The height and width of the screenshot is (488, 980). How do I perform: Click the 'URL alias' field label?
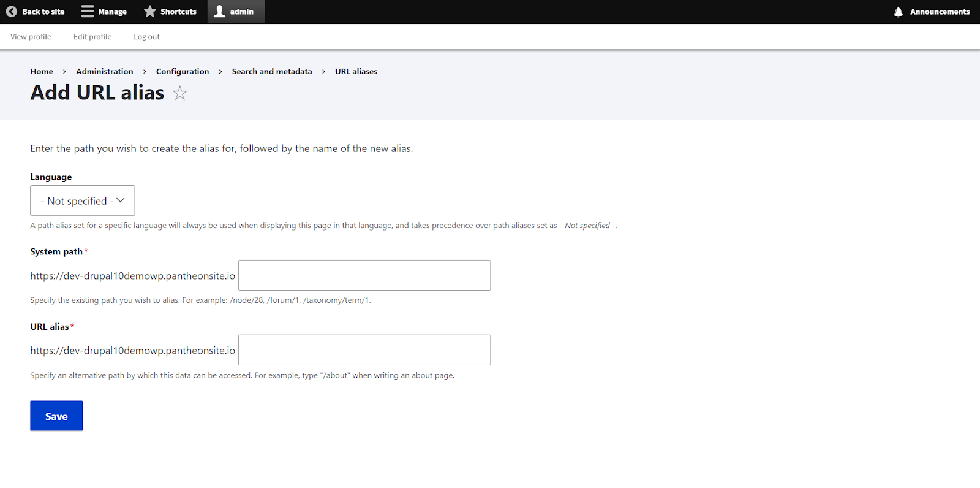pyautogui.click(x=50, y=327)
